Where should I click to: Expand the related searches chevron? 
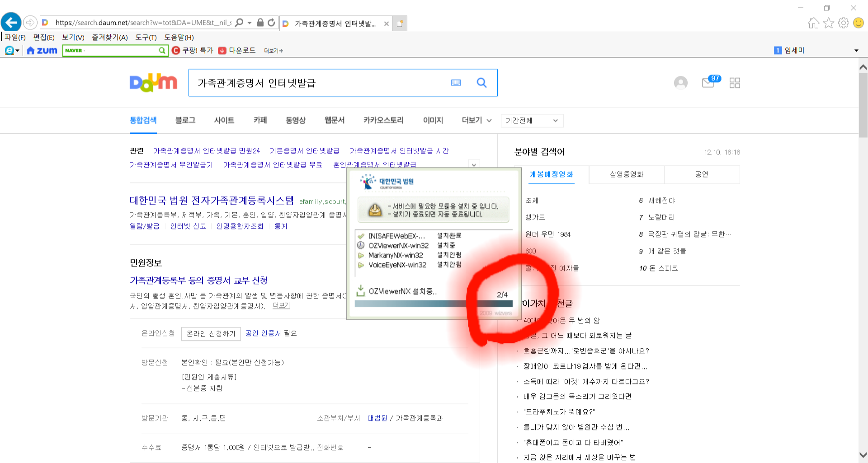pos(474,164)
